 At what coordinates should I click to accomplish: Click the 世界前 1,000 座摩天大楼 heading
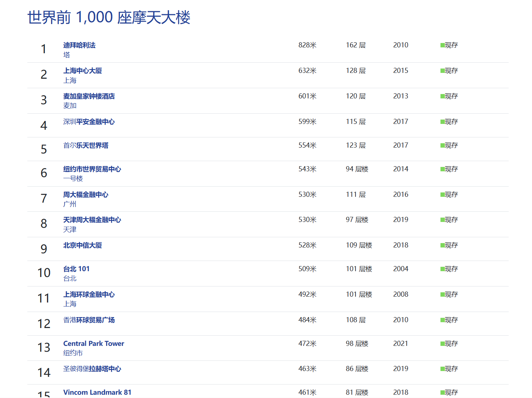(x=109, y=17)
